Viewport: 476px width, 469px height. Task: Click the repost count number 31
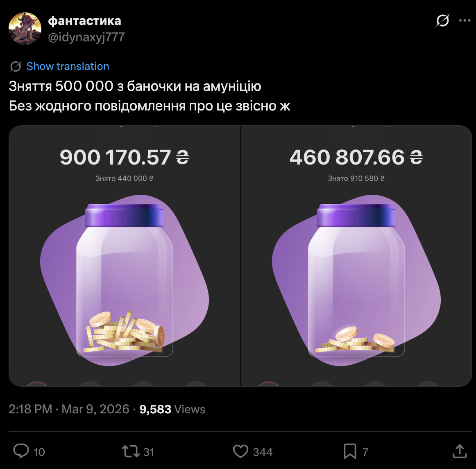149,452
